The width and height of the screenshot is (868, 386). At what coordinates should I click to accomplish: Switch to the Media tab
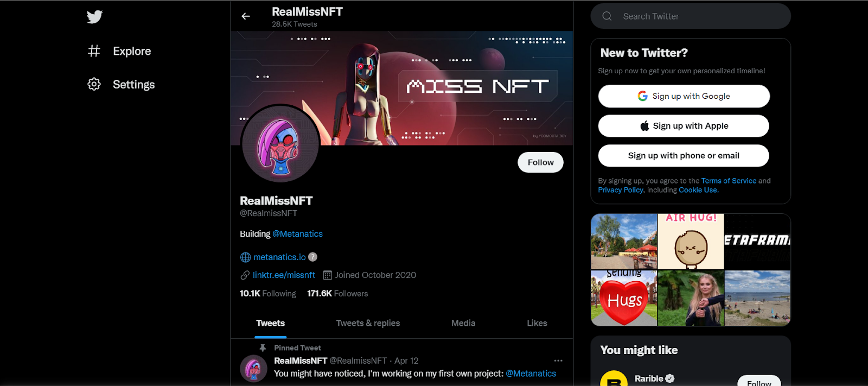pos(463,323)
